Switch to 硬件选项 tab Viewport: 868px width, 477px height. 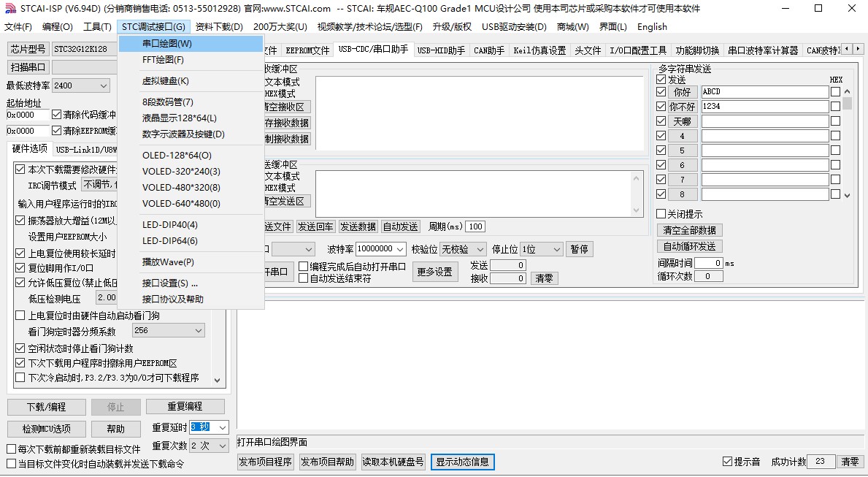click(30, 148)
